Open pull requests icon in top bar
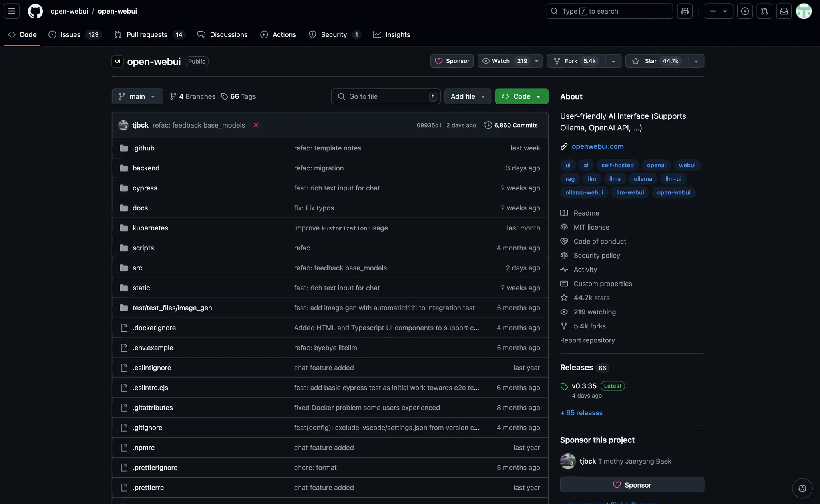This screenshot has width=820, height=504. (764, 11)
